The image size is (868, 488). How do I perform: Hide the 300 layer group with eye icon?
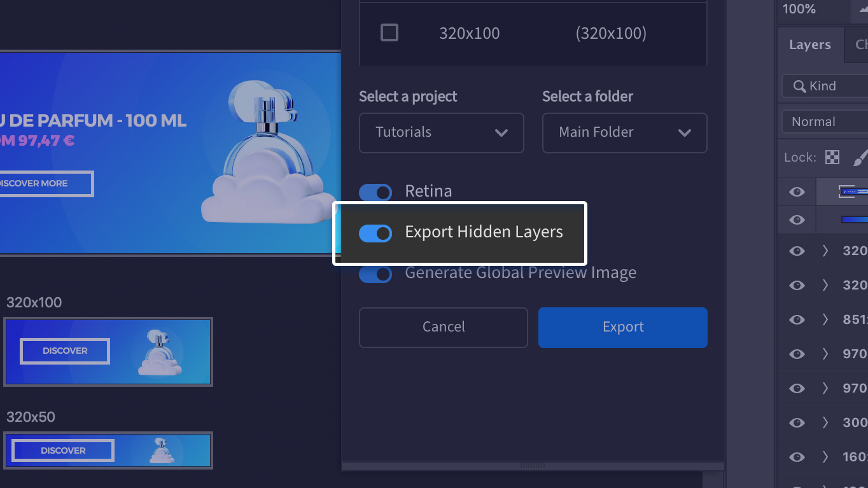pos(797,422)
